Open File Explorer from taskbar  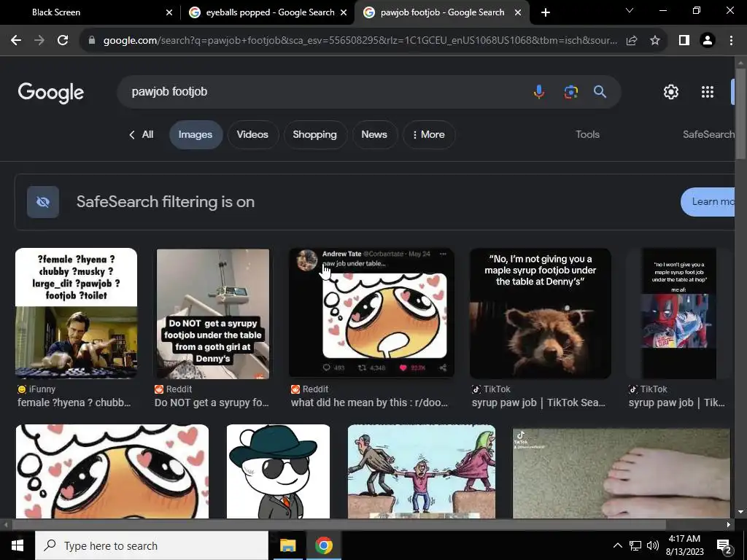pos(287,545)
